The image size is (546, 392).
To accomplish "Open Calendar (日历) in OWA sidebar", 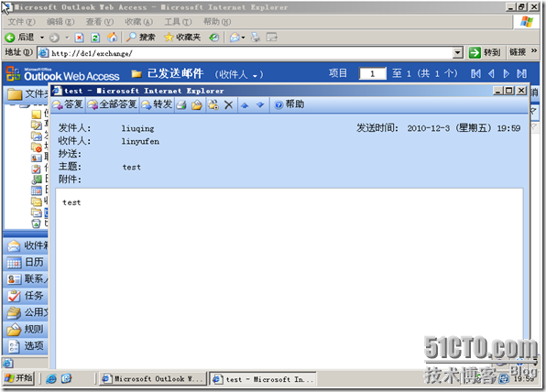I will click(x=27, y=263).
